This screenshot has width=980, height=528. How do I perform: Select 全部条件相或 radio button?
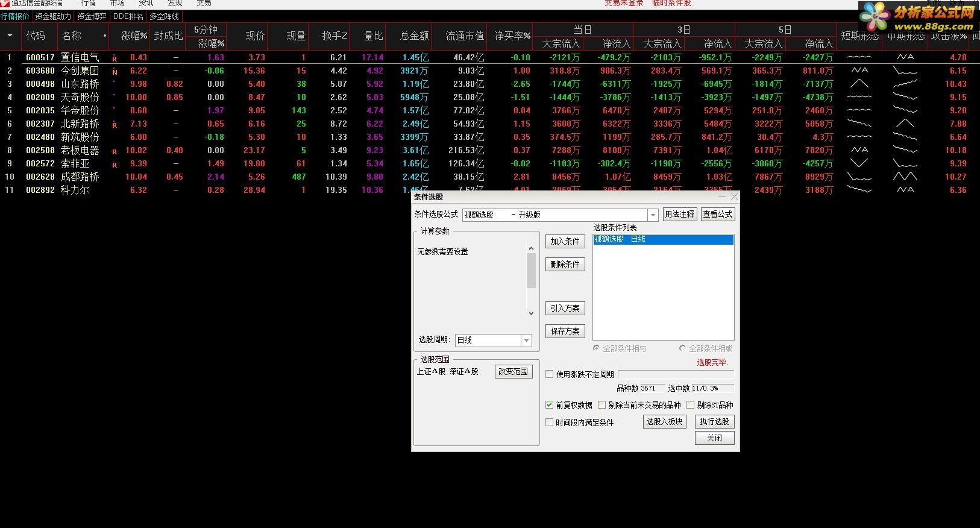coord(683,348)
